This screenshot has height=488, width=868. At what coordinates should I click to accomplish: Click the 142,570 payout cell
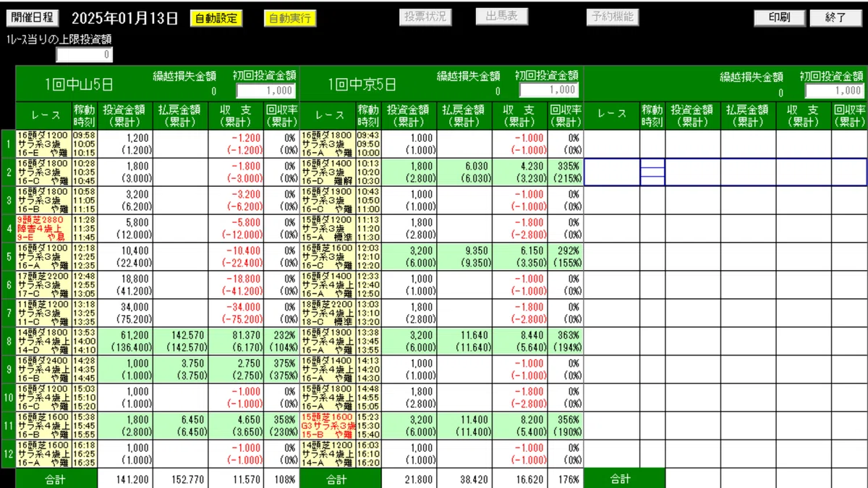(x=181, y=342)
